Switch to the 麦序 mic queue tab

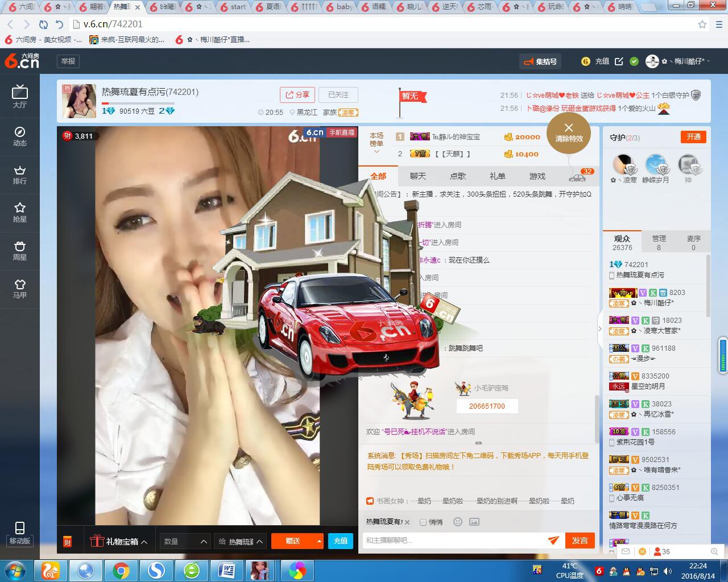(693, 243)
